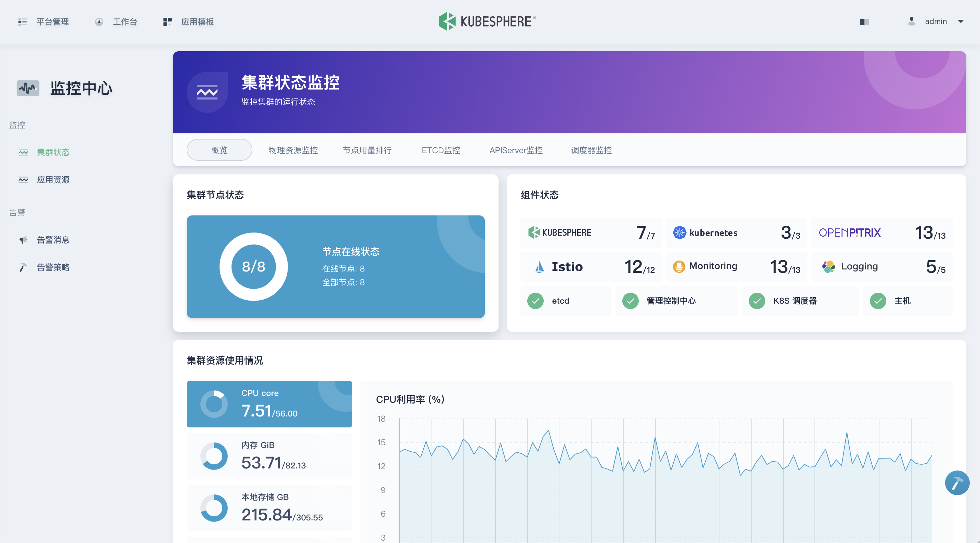Click the KubeSphere component logo
Viewport: 980px width, 543px height.
560,232
